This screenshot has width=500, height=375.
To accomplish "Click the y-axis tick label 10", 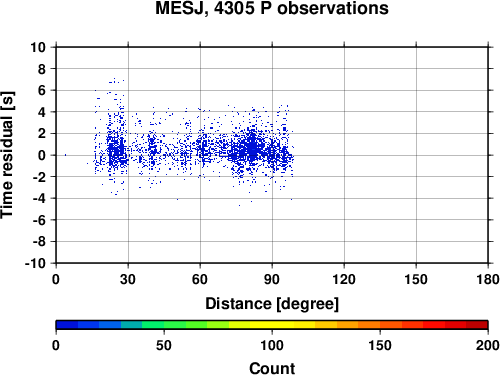I will pos(38,47).
